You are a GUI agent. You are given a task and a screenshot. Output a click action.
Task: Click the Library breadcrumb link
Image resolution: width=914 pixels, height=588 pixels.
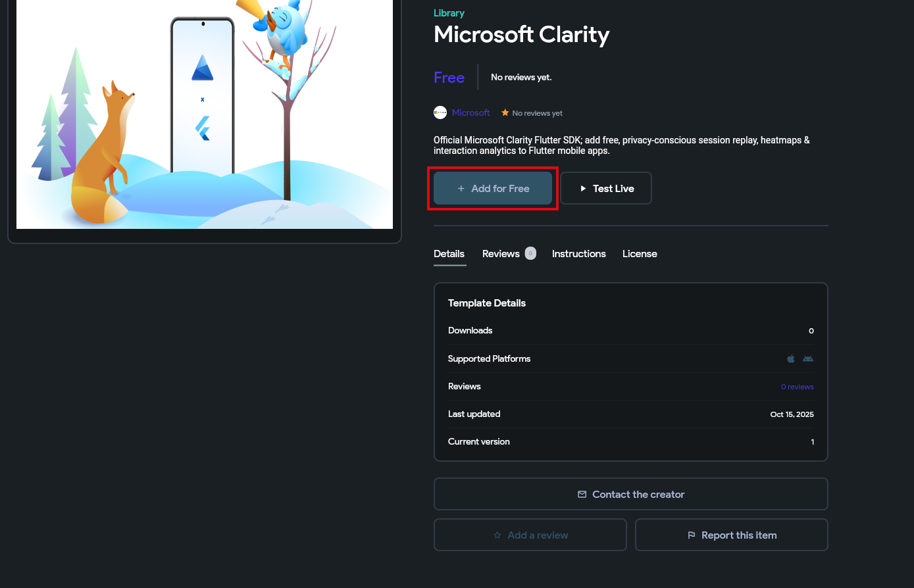pos(448,12)
